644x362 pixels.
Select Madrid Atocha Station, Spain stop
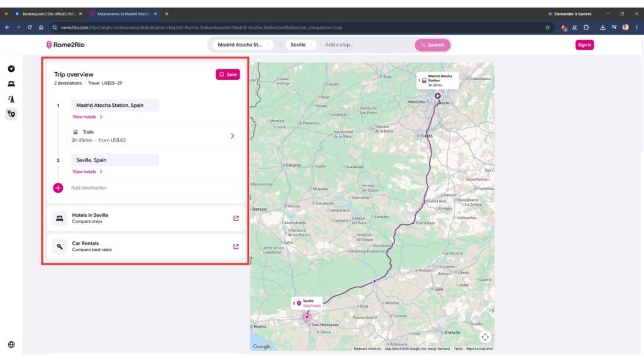(114, 105)
